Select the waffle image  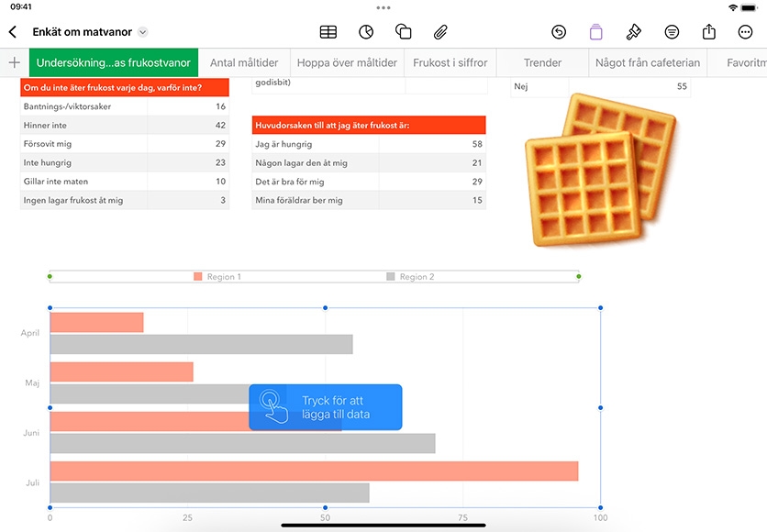pos(600,169)
